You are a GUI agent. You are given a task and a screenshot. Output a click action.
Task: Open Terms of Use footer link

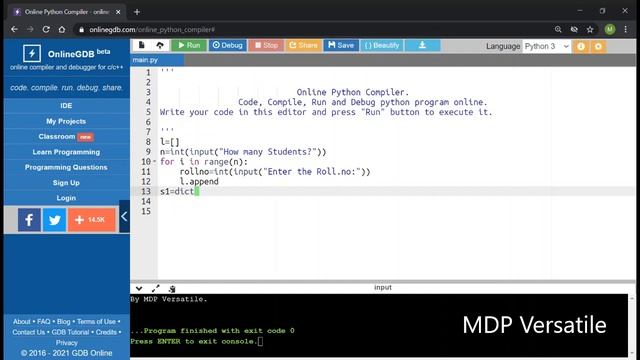click(96, 322)
